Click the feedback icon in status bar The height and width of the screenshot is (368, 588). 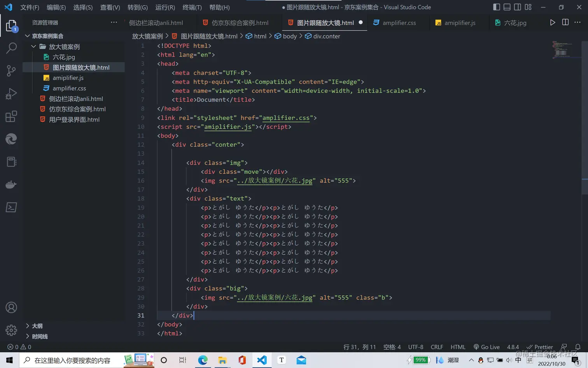coord(564,347)
